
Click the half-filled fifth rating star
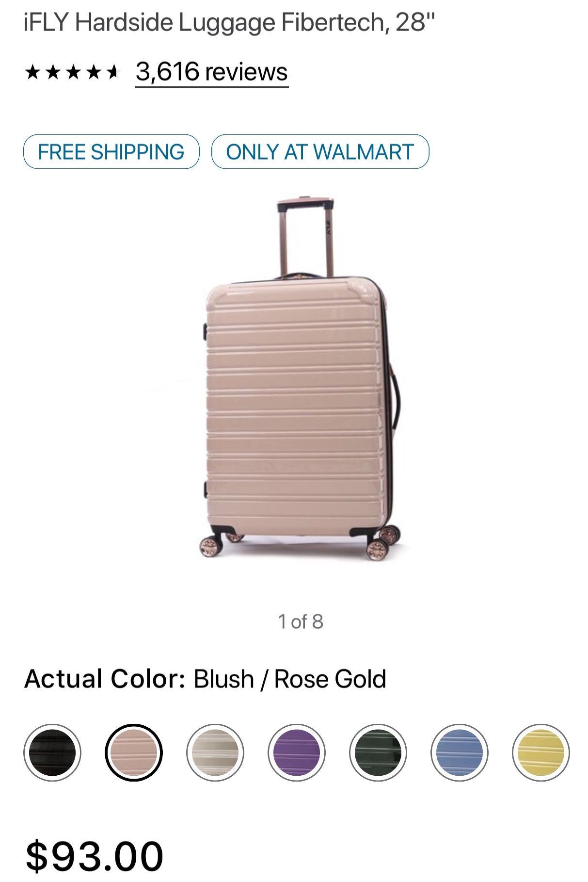point(113,72)
